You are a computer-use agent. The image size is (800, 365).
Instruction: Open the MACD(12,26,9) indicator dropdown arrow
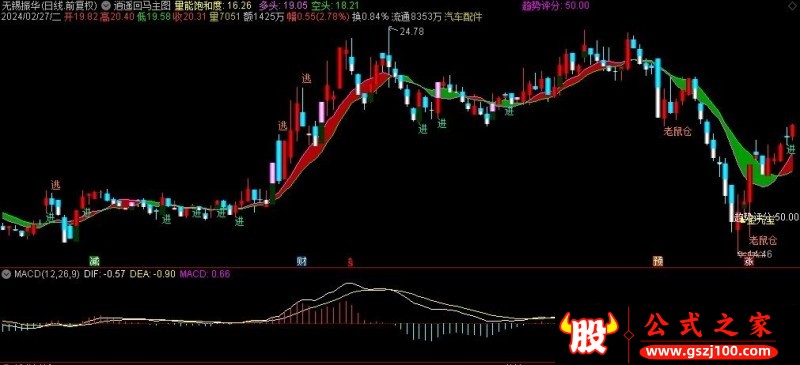6,274
